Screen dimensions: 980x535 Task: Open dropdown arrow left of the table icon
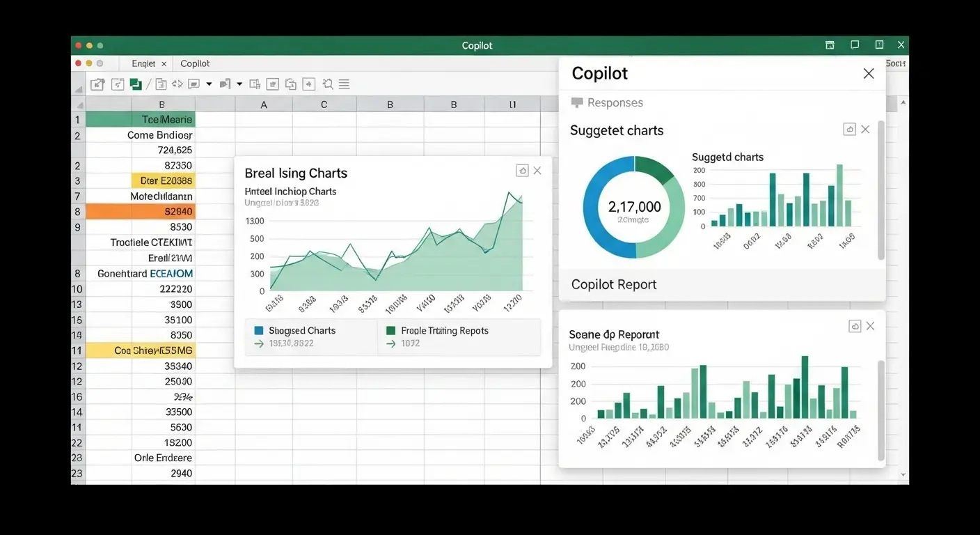[239, 84]
